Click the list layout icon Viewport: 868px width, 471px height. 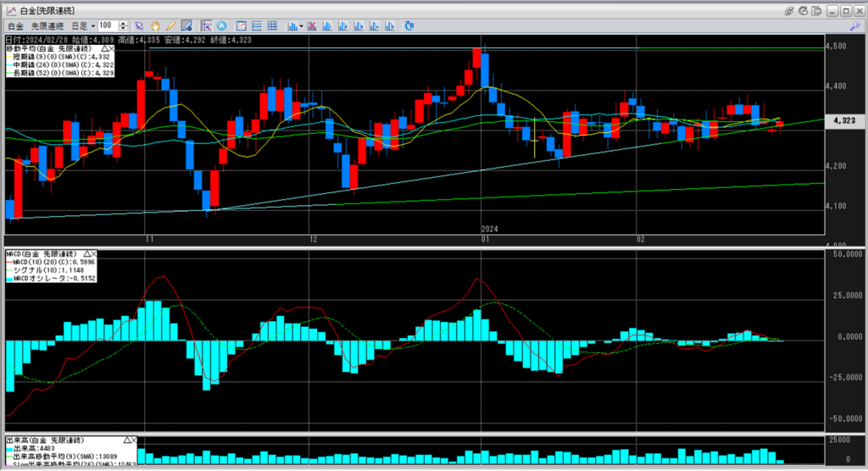257,26
